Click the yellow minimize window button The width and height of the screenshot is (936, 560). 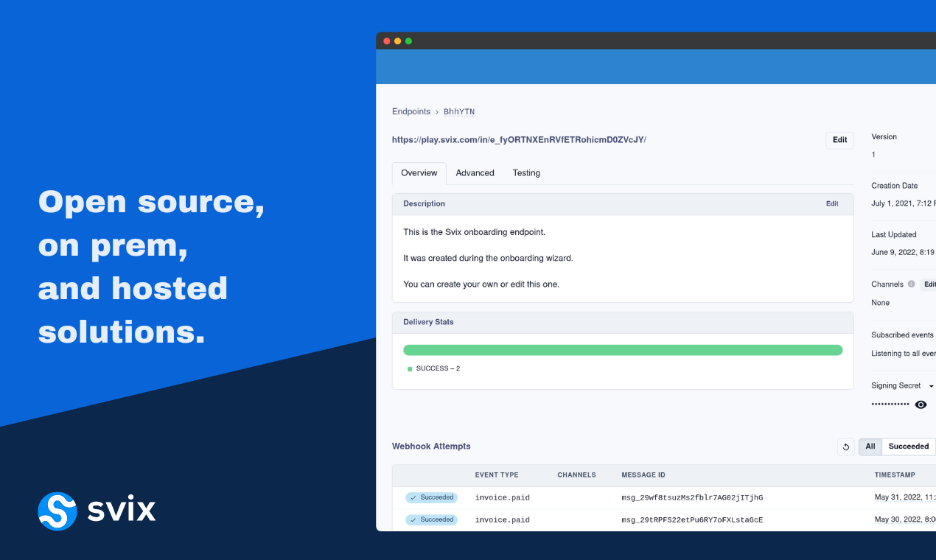click(398, 41)
